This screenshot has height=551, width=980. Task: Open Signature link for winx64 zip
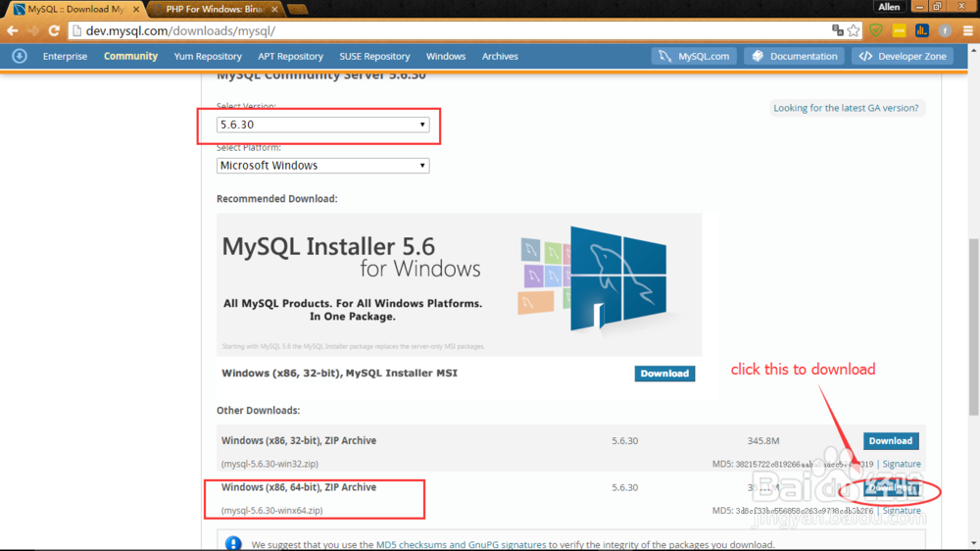click(902, 511)
